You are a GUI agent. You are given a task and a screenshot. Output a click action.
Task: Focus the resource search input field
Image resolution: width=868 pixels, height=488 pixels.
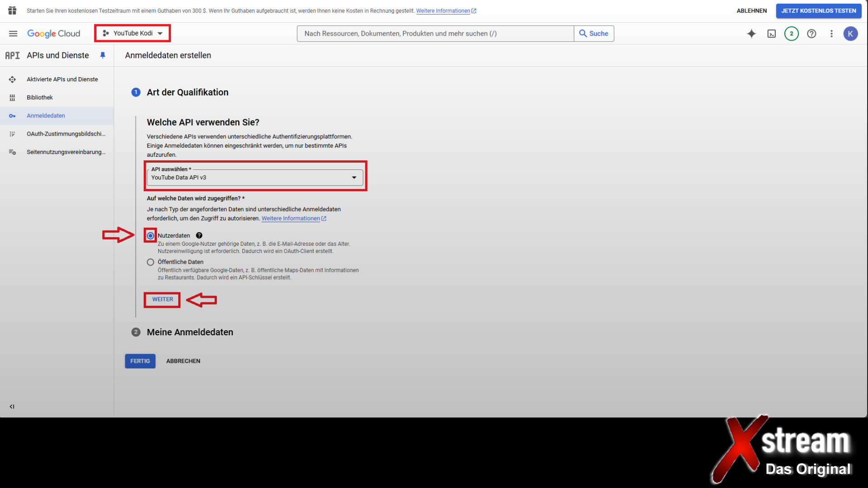pos(435,33)
